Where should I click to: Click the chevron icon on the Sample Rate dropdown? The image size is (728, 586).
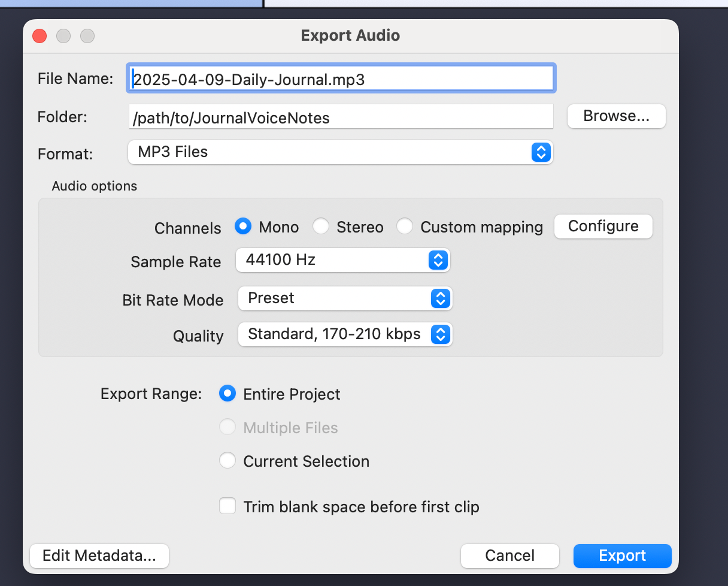(x=438, y=260)
